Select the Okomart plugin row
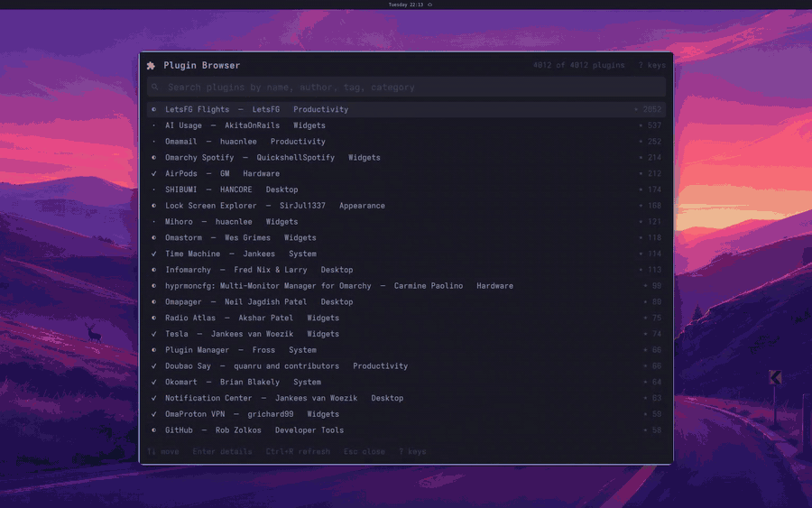This screenshot has height=508, width=812. tap(407, 383)
